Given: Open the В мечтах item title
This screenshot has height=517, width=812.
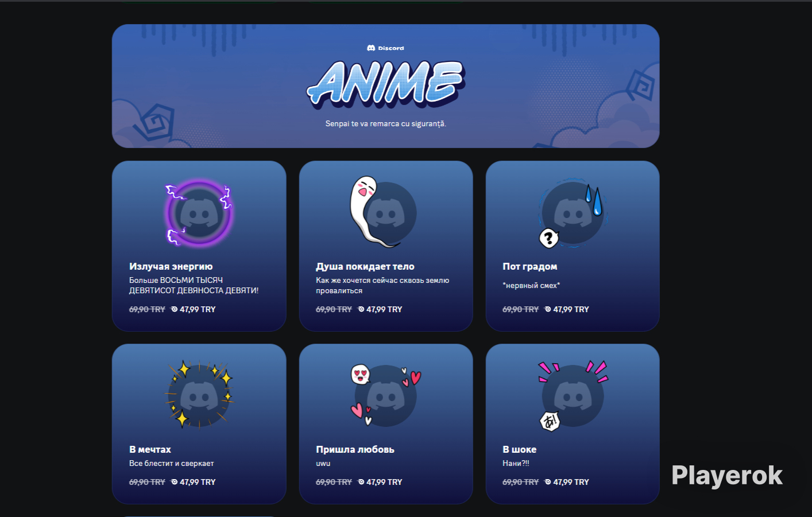Looking at the screenshot, I should (150, 449).
